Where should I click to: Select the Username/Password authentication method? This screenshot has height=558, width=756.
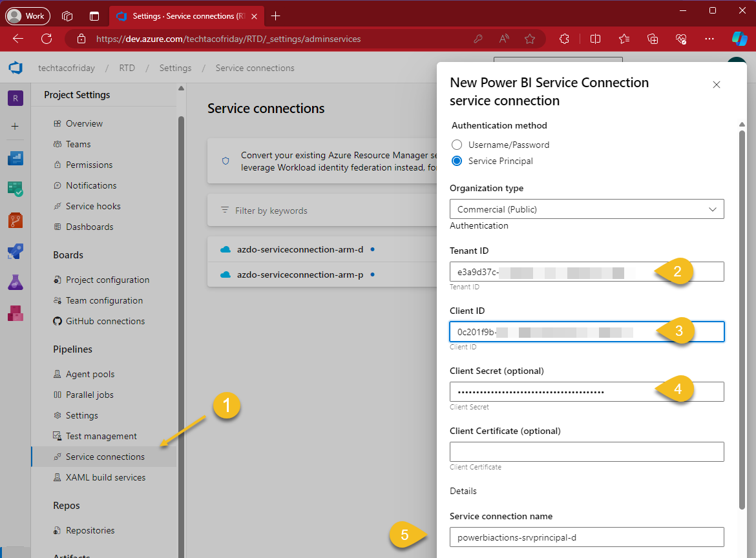tap(457, 145)
